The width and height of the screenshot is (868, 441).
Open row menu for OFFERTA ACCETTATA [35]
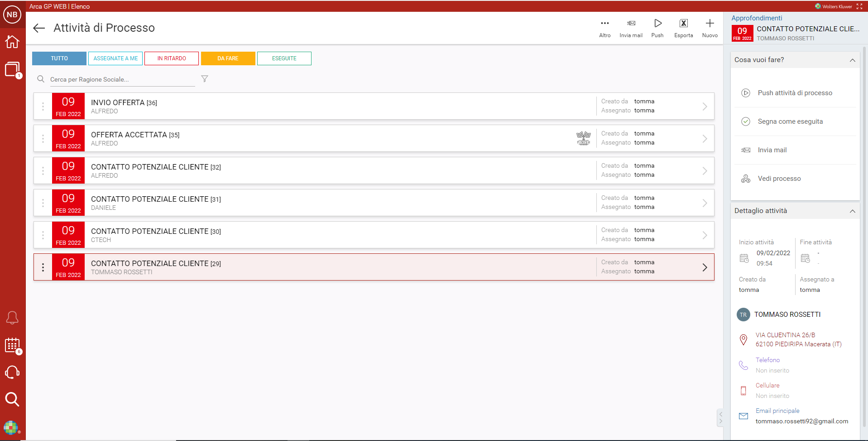tap(43, 139)
